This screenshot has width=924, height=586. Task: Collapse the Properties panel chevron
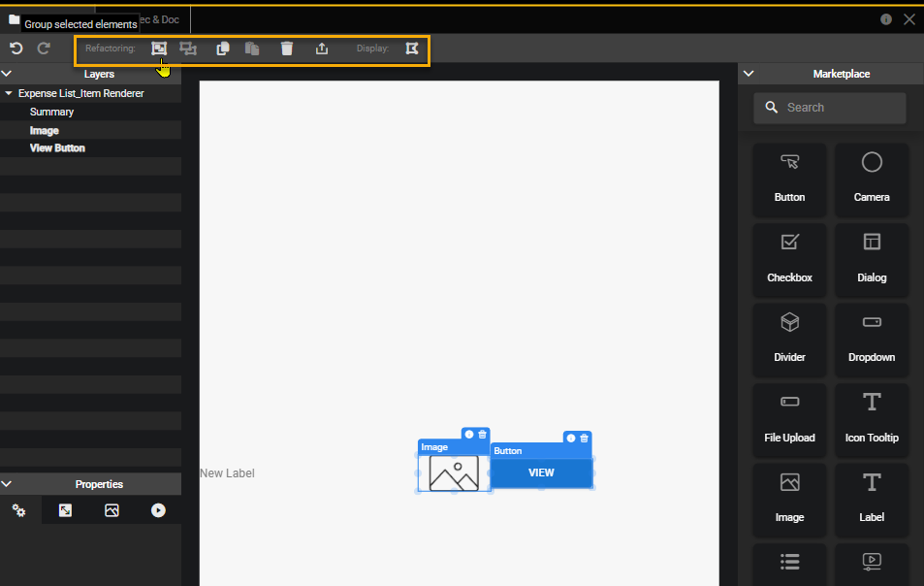click(7, 484)
